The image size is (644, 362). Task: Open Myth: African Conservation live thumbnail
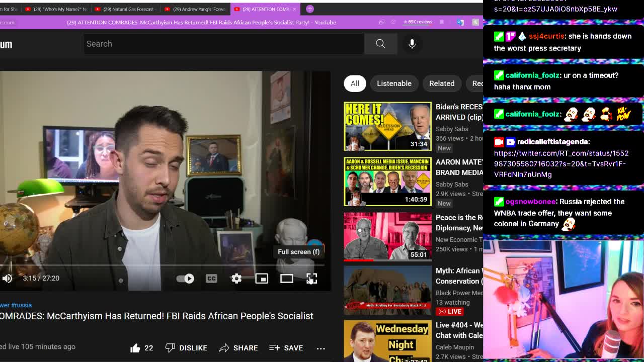point(387,291)
